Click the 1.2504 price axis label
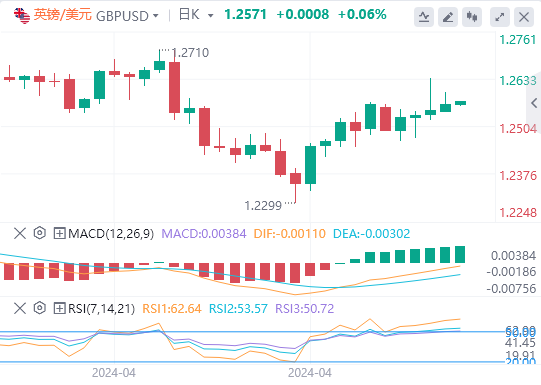Screen dimensions: 541x385 pyautogui.click(x=518, y=129)
